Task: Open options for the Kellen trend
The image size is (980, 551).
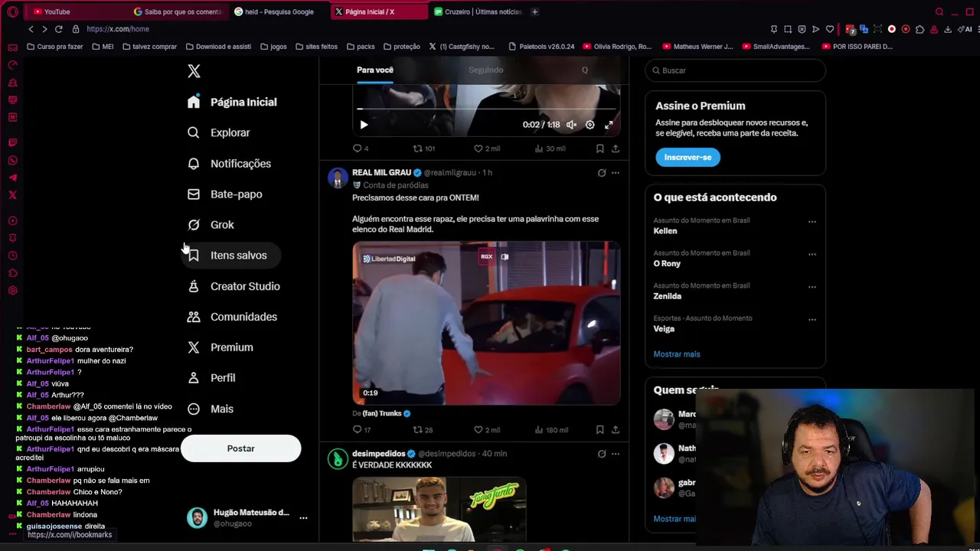Action: tap(812, 222)
